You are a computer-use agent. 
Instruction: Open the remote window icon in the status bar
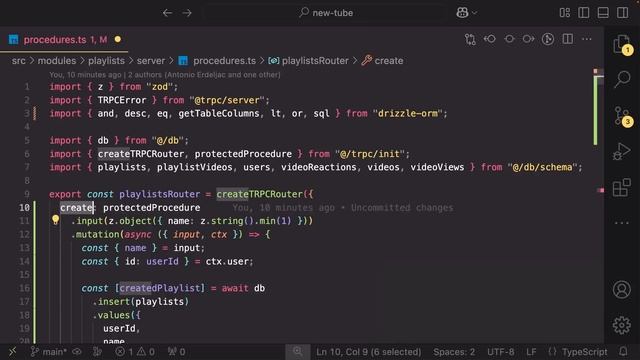tap(12, 351)
